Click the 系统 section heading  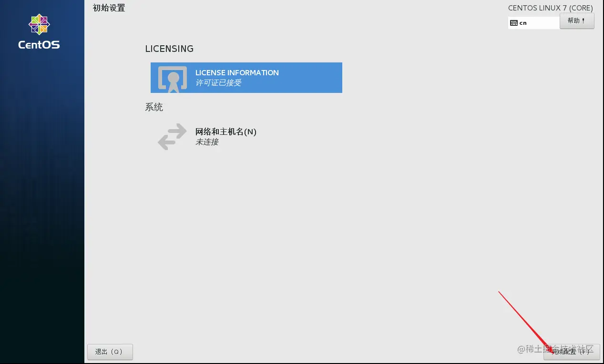[154, 107]
